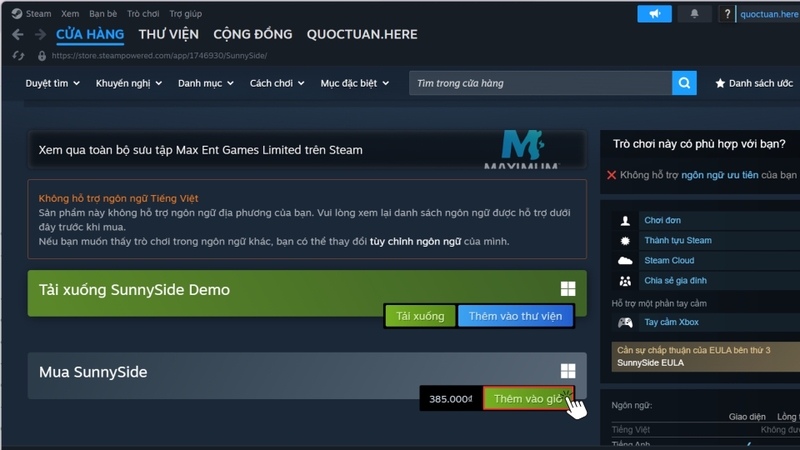Open the Xem menu

[x=70, y=14]
